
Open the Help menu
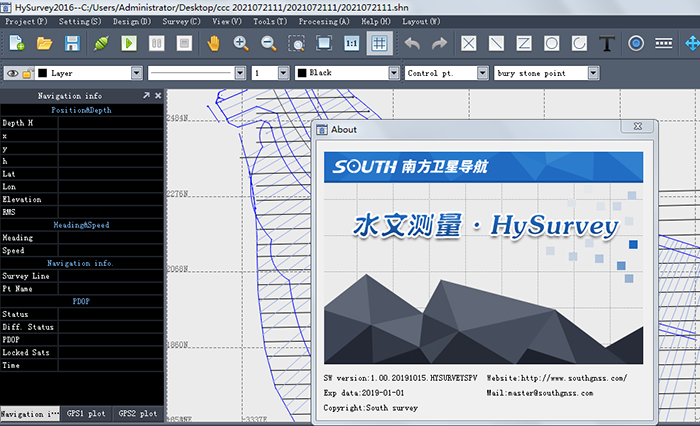375,21
